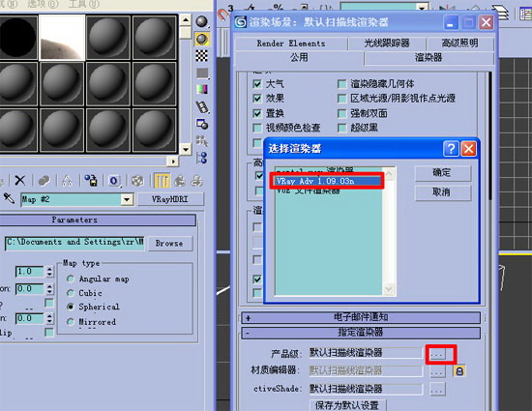Enable the 超级黑 checkbox
The image size is (532, 411).
click(342, 128)
